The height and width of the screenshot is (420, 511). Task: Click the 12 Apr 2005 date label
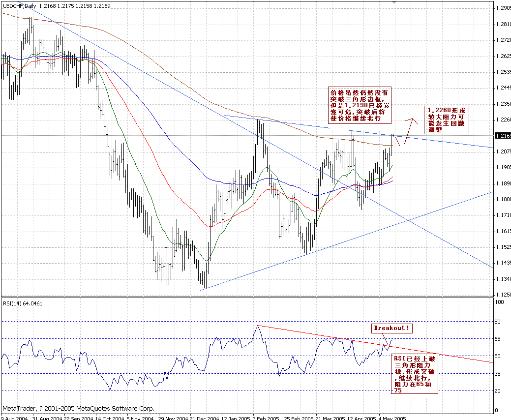(361, 418)
